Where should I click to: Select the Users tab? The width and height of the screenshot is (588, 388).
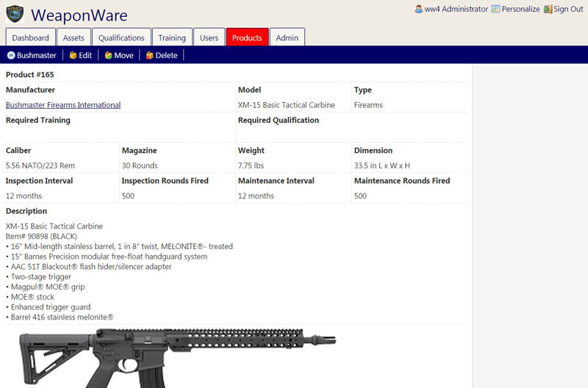coord(209,37)
